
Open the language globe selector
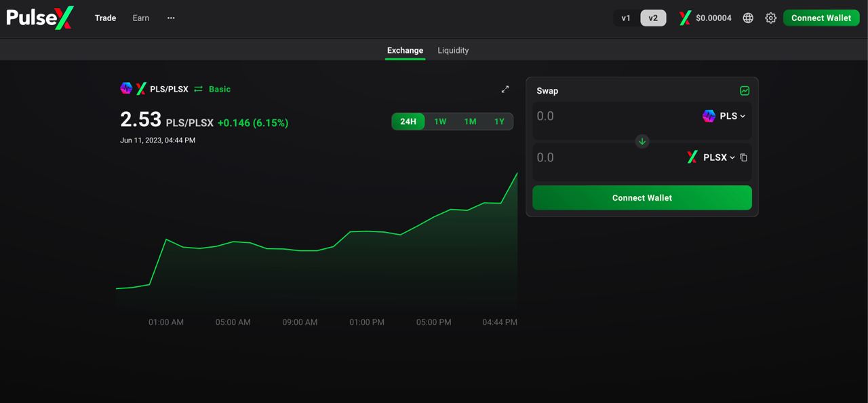[x=748, y=18]
